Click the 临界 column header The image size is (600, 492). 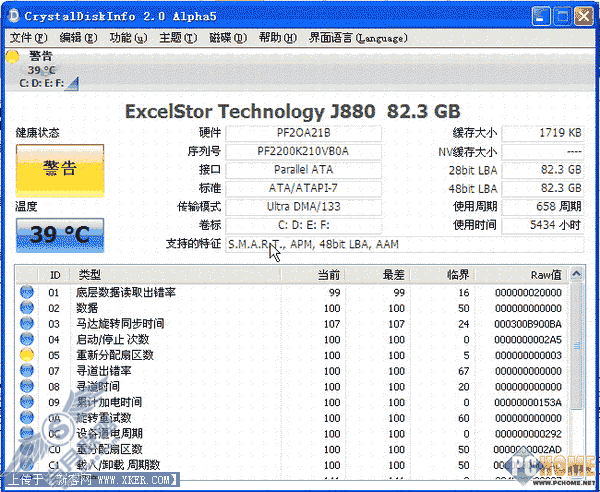[x=442, y=275]
